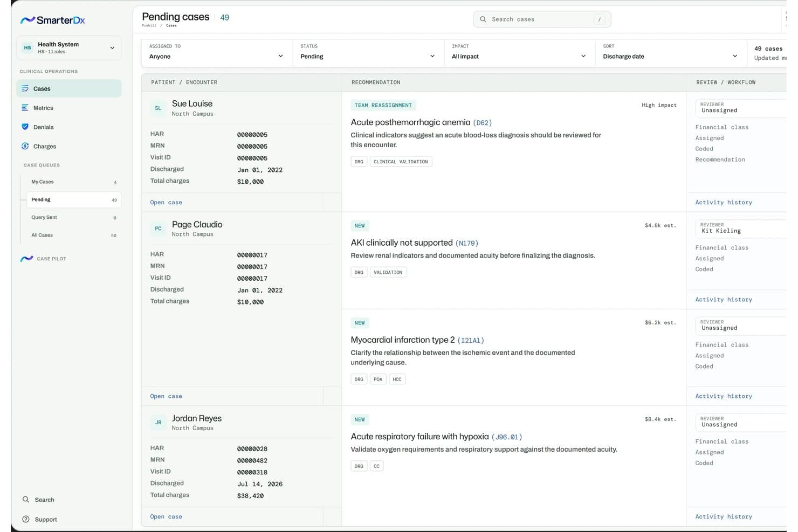The image size is (798, 532).
Task: Click the JR avatar for Jordan Reyes
Action: (x=158, y=422)
